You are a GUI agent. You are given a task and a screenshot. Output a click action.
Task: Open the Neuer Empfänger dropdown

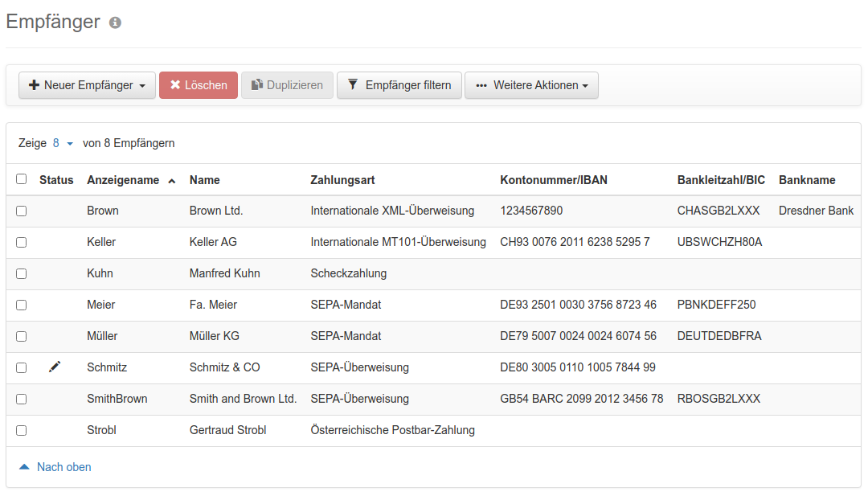coord(87,85)
